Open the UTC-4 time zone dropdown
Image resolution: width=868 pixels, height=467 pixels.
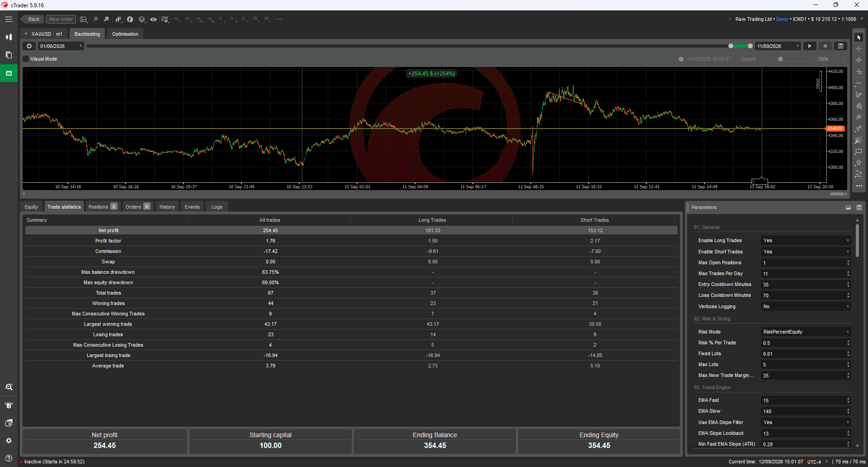(817, 462)
